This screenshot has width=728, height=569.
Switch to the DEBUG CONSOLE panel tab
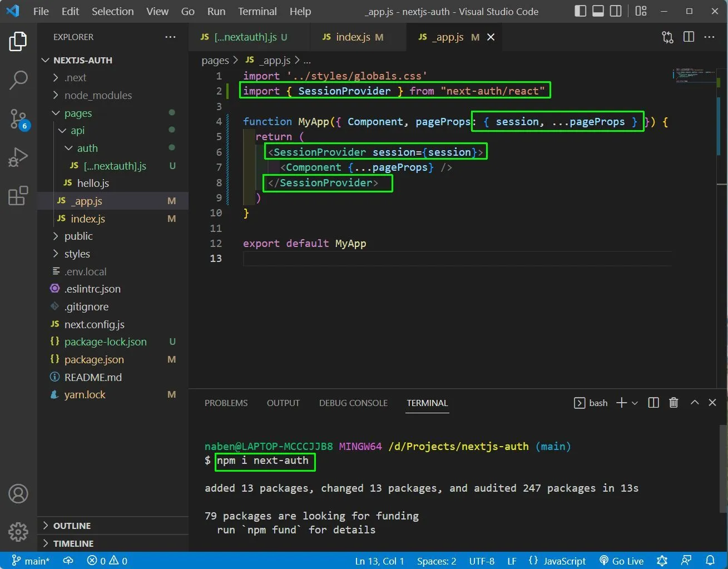353,403
